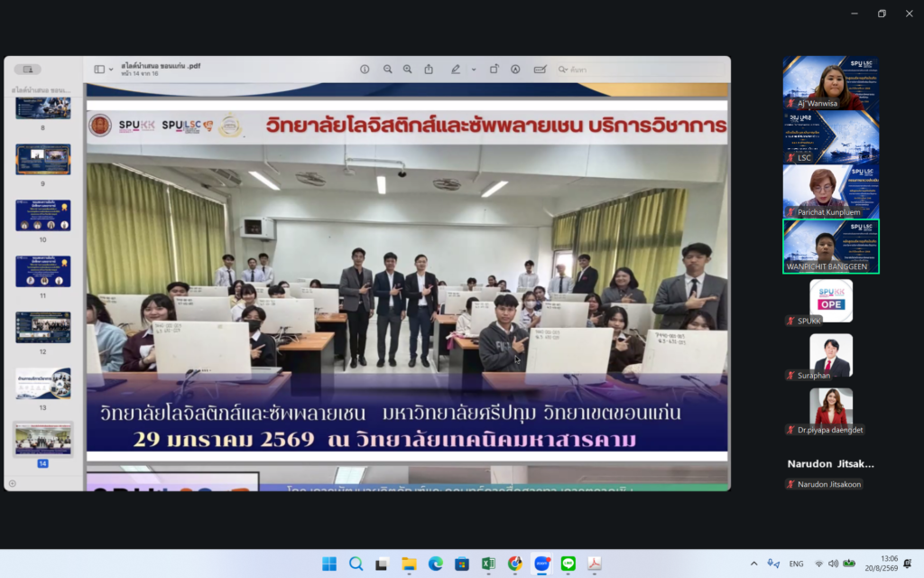Screen dimensions: 924x578
Task: Open Adobe Acrobat from the taskbar
Action: 595,564
